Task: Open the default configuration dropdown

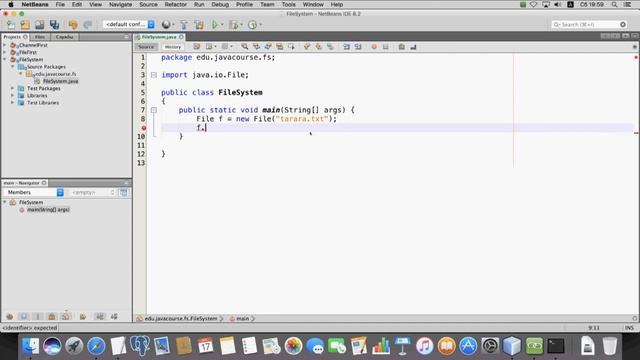Action: click(129, 24)
